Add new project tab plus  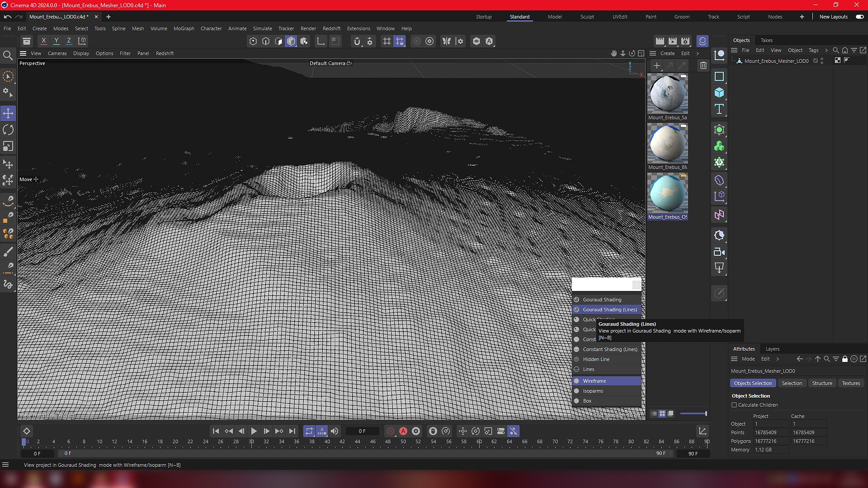click(x=108, y=17)
